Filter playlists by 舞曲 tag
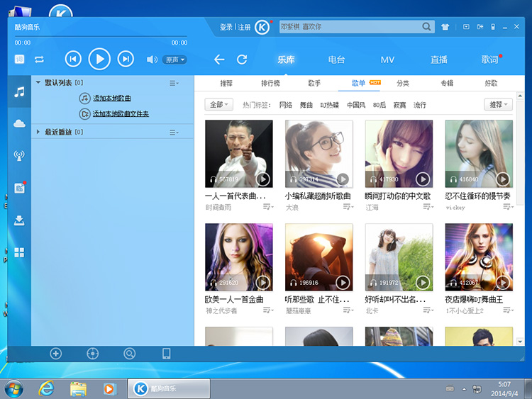The height and width of the screenshot is (399, 532). click(x=306, y=105)
